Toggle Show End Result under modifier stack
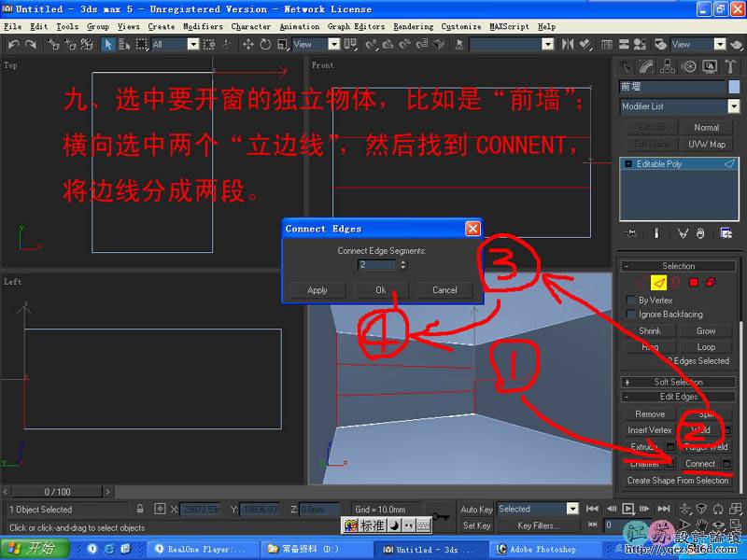The height and width of the screenshot is (560, 747). tap(656, 233)
